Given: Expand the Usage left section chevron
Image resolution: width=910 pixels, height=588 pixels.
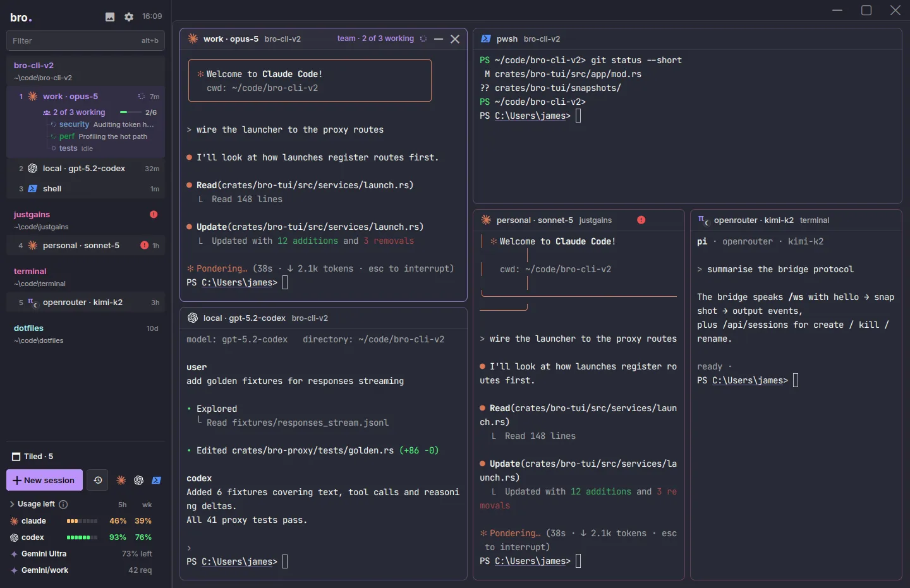Looking at the screenshot, I should (12, 505).
